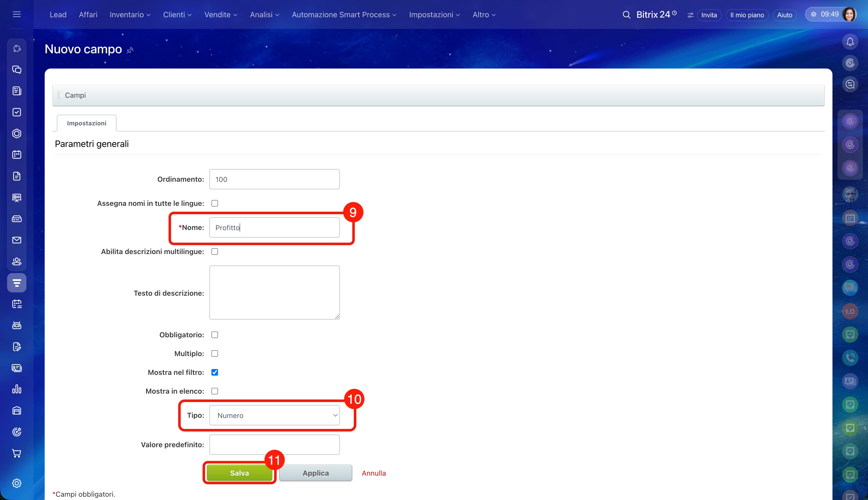Select the Impostazioni tab
The image size is (868, 500).
point(87,123)
